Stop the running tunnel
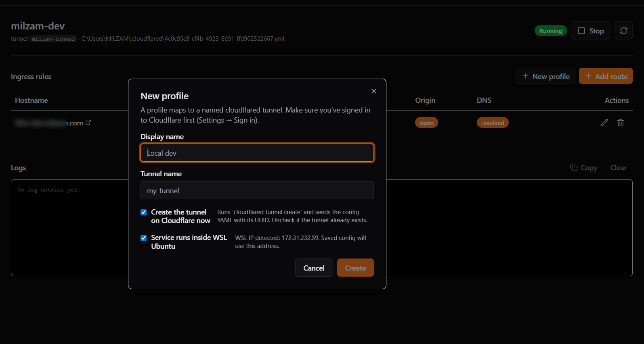 [x=591, y=31]
